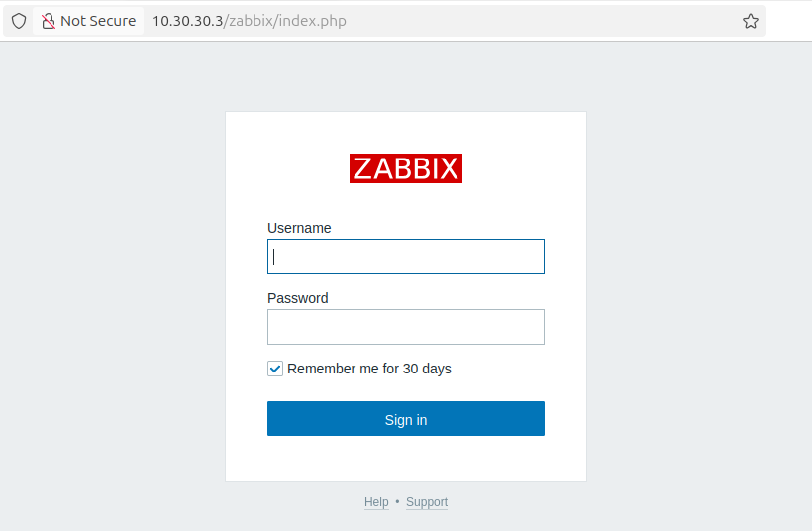Click the bullet separator between Help and Support
Screen dimensions: 812x531
point(397,502)
